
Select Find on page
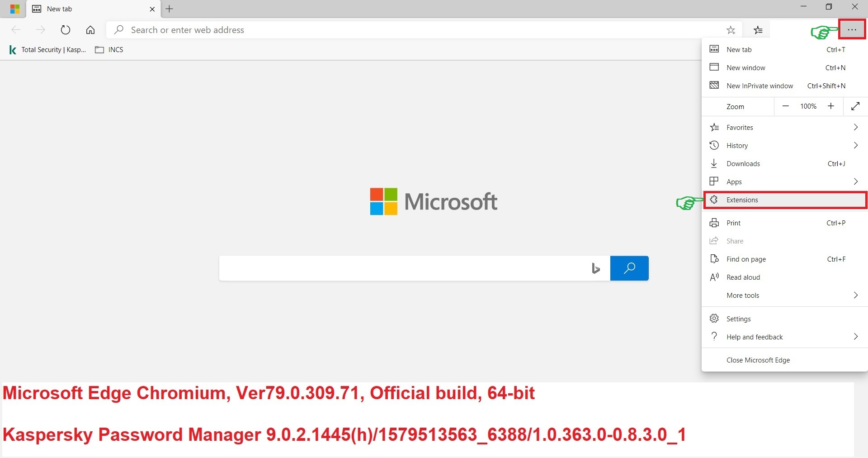[784, 259]
